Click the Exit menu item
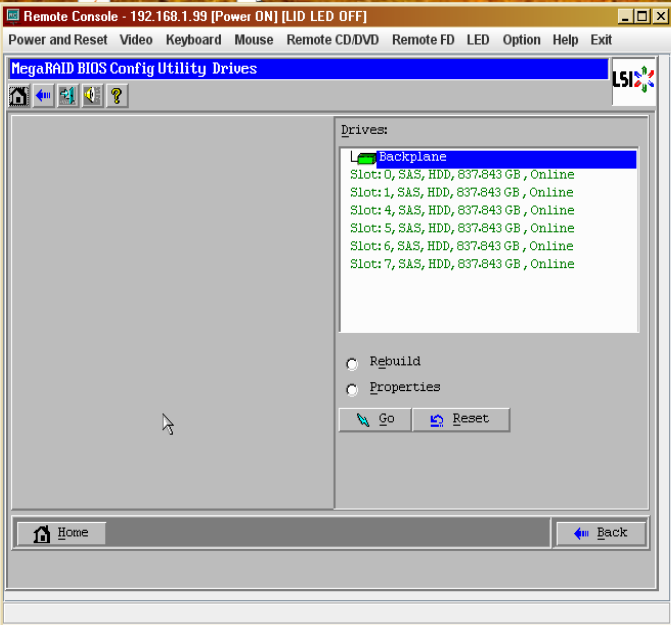The image size is (671, 625). (x=601, y=40)
